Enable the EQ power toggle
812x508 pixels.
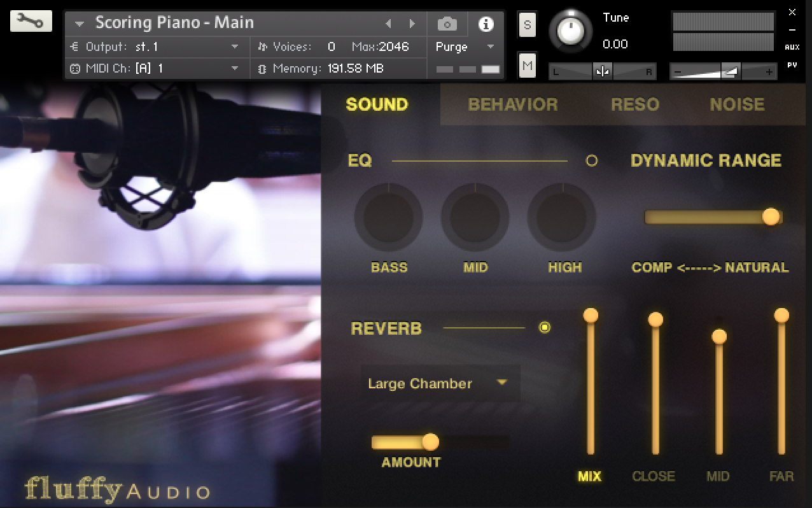(592, 160)
